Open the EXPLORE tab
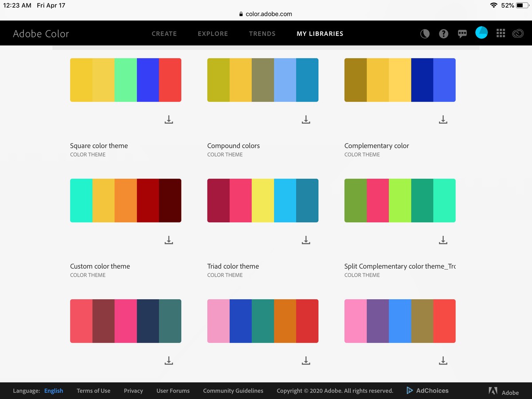 (x=213, y=34)
